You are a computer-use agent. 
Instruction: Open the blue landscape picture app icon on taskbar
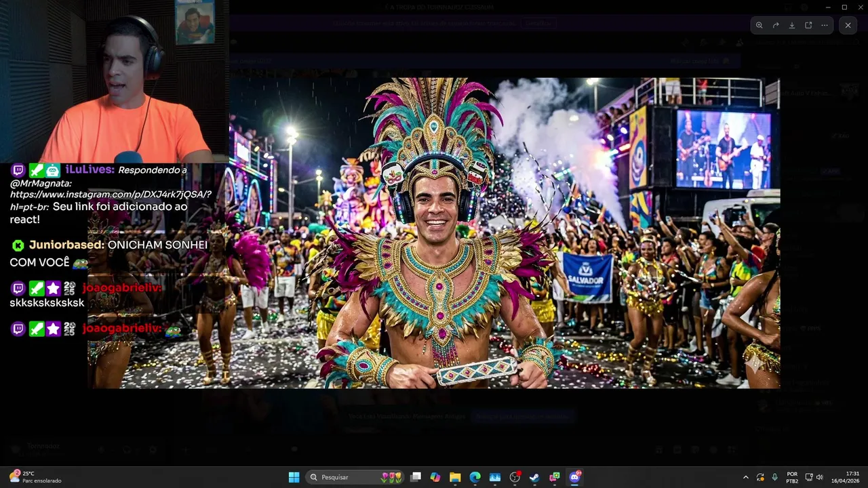coord(495,477)
